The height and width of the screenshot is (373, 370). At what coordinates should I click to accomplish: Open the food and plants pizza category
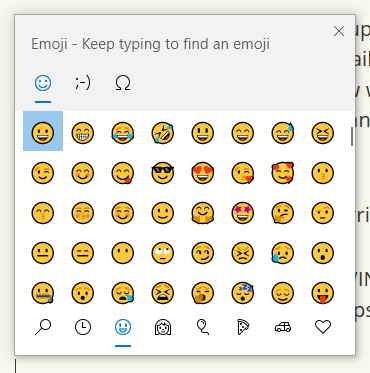click(x=243, y=327)
